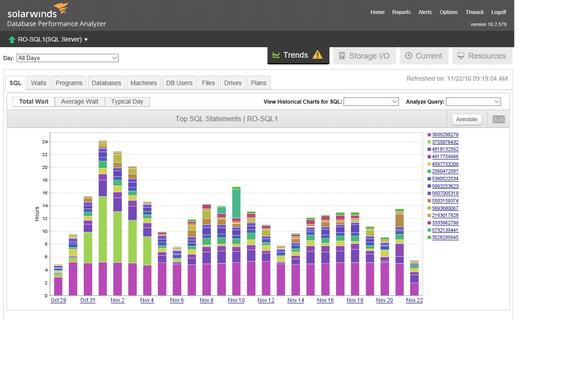
Task: Click the Trends chart icon
Action: click(276, 55)
